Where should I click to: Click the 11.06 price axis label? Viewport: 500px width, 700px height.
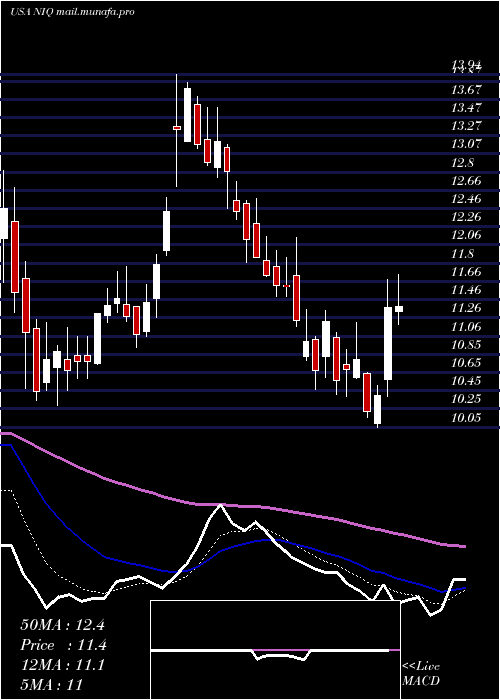click(x=467, y=326)
